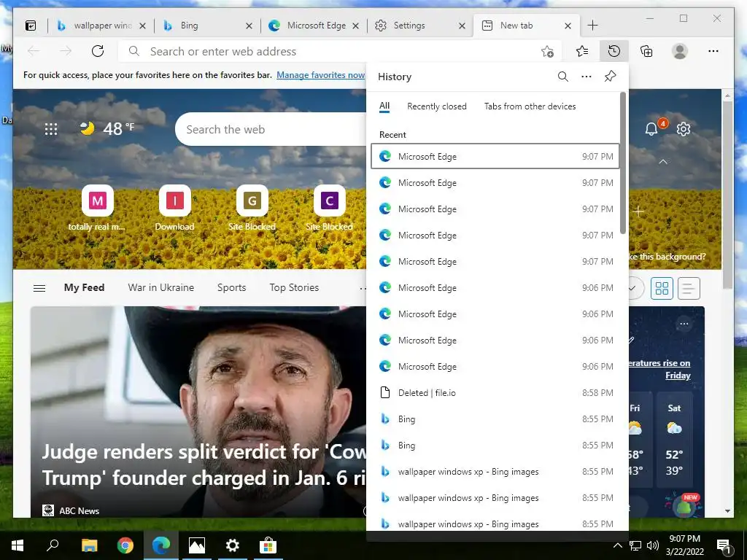Screen dimensions: 747x560
Task: Click the browser refresh button
Action: click(x=98, y=51)
